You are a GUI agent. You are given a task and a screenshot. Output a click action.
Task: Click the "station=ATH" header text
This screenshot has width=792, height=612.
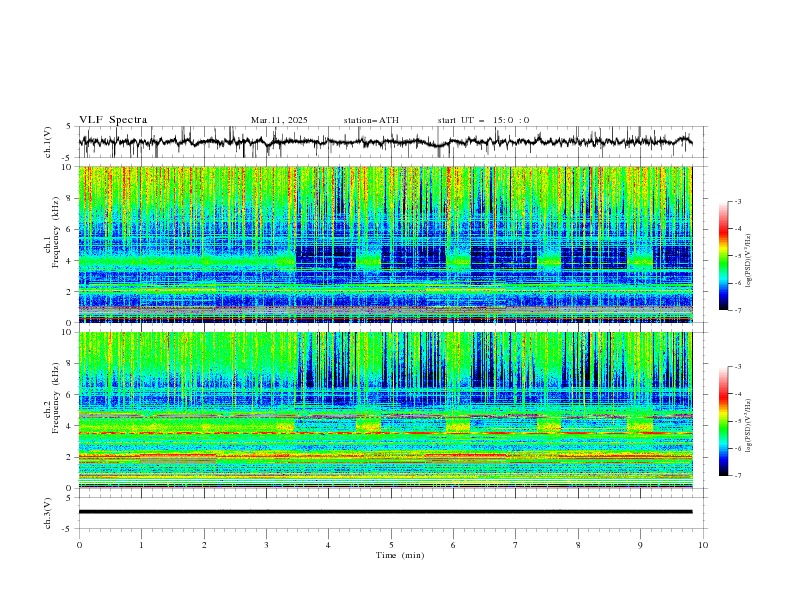pyautogui.click(x=371, y=120)
